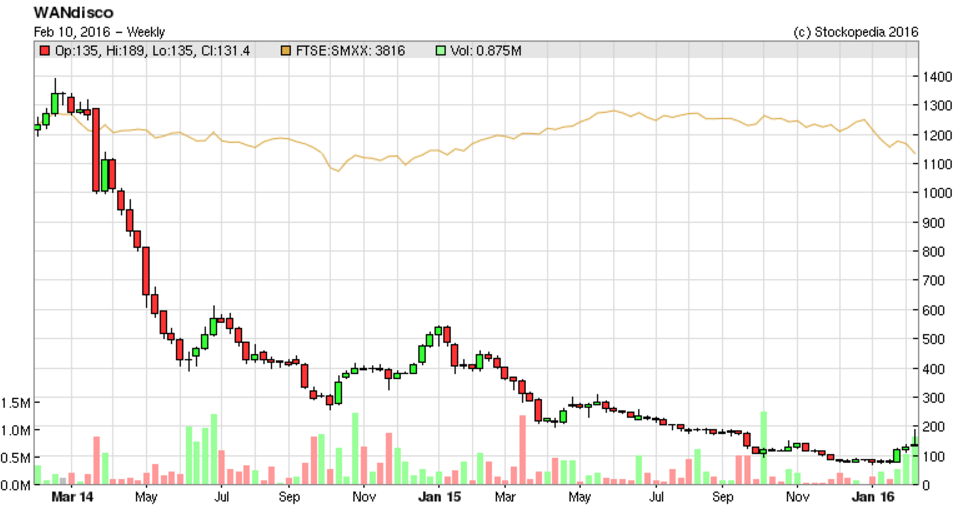Image resolution: width=965 pixels, height=520 pixels.
Task: Click the 600 price axis label
Action: (934, 310)
